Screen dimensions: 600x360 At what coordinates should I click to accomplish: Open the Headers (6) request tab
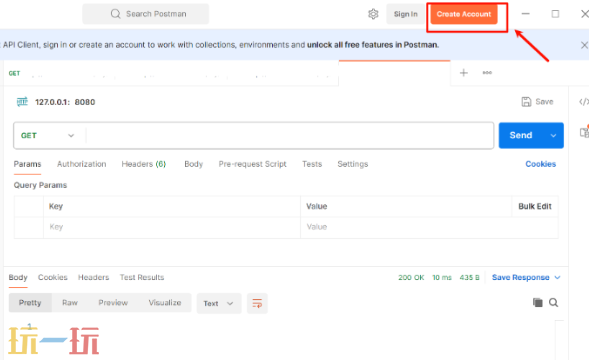[x=143, y=164]
